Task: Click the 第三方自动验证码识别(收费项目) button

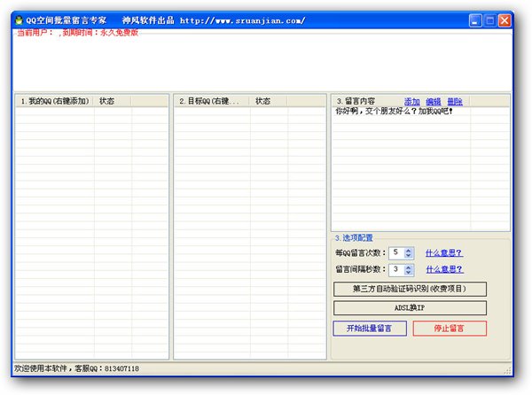Action: 410,289
